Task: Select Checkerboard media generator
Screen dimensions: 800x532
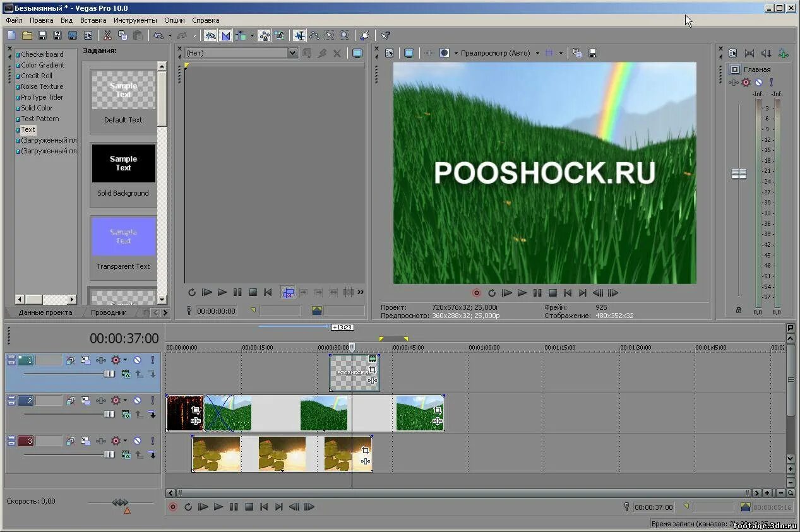Action: pyautogui.click(x=42, y=54)
